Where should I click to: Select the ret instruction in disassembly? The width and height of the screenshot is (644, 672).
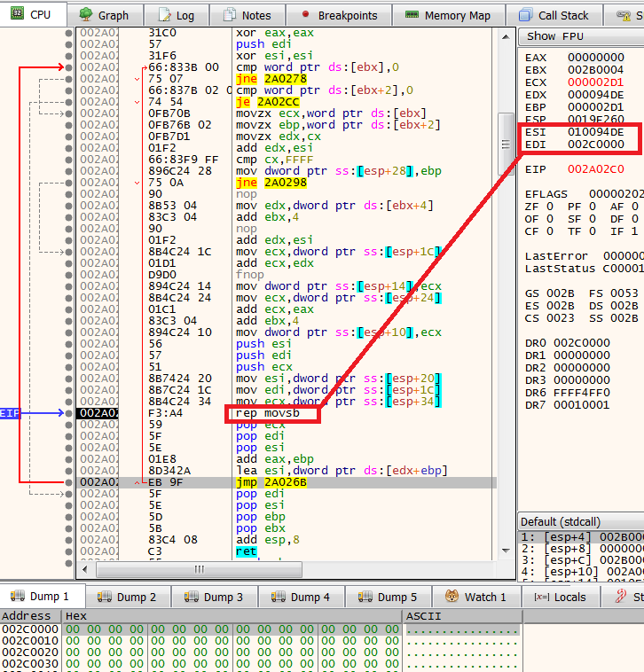[x=246, y=551]
